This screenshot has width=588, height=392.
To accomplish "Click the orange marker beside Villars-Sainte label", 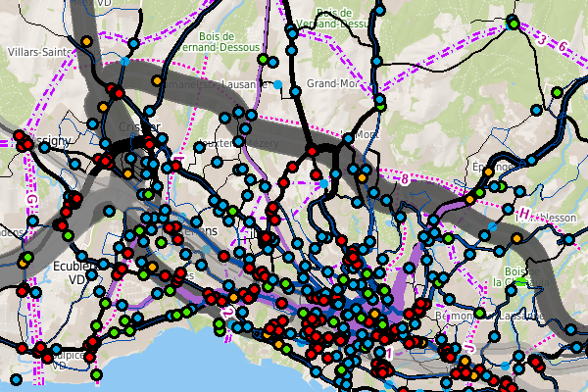I will (x=86, y=42).
